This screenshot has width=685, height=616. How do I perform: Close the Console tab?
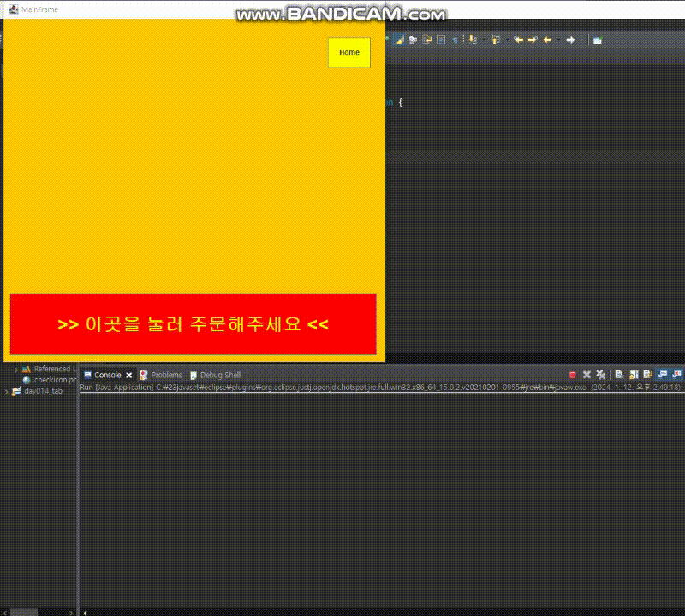tap(129, 375)
